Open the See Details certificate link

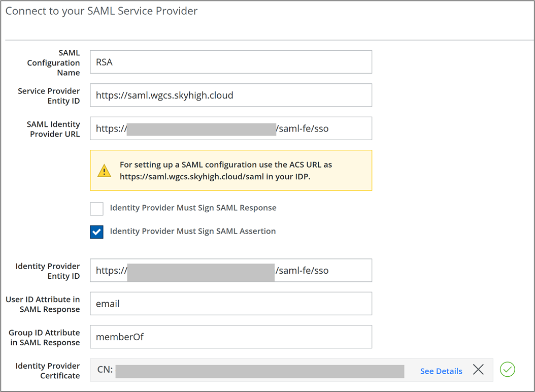pyautogui.click(x=441, y=371)
